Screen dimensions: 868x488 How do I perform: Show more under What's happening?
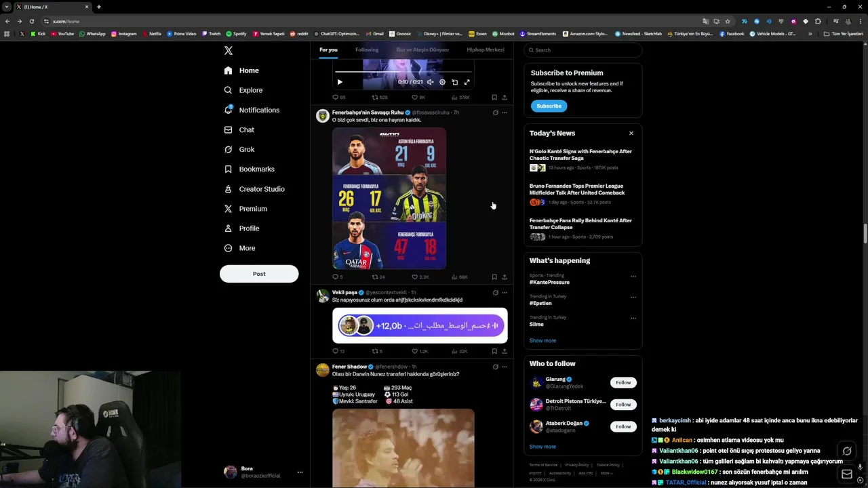542,341
